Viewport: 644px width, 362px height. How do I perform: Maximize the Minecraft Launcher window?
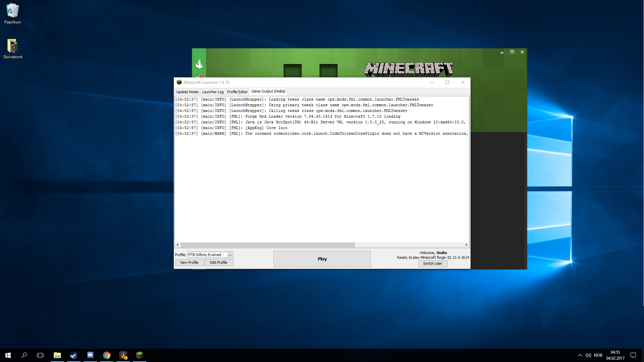click(447, 82)
